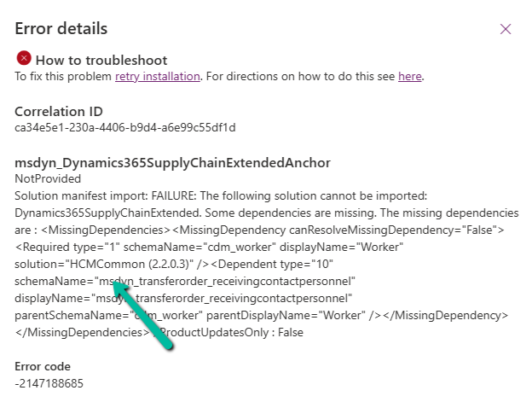Click the msdyn_Dynamics365SupplyChainExtendedAnchor heading
The image size is (532, 402).
[172, 162]
